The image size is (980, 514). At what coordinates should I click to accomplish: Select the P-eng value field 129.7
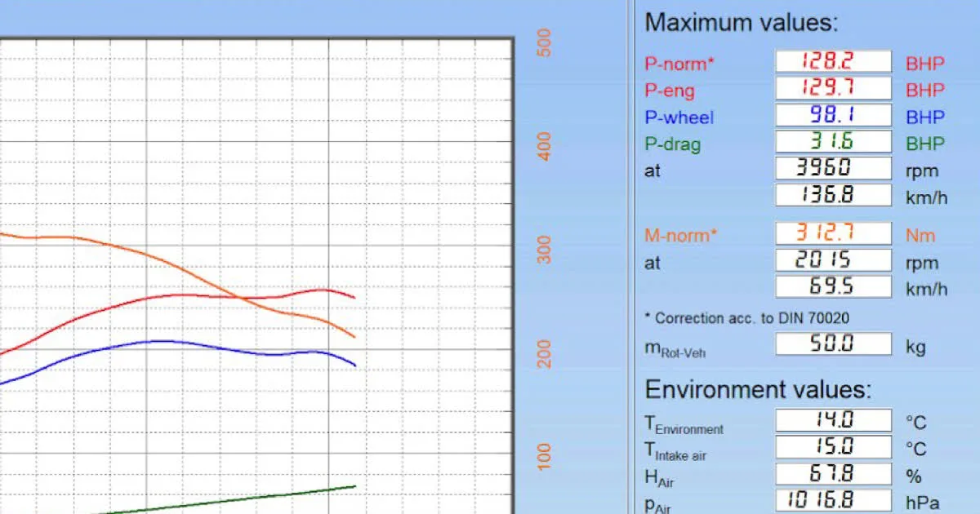[x=833, y=88]
